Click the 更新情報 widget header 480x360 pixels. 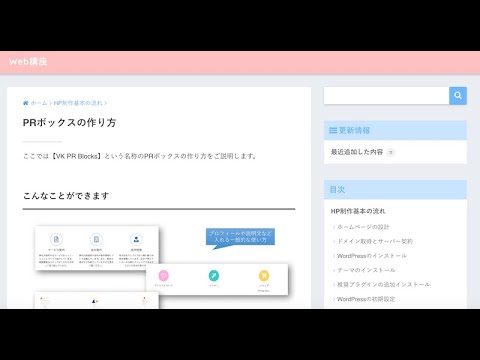click(395, 130)
